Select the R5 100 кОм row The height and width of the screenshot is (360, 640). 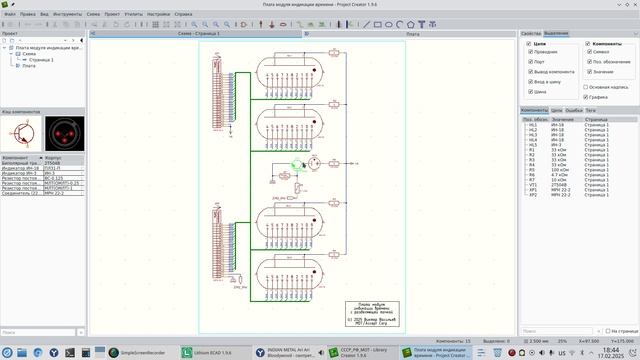pyautogui.click(x=579, y=170)
